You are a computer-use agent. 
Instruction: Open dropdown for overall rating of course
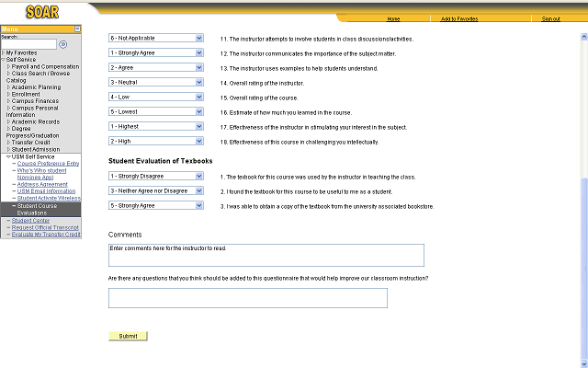[156, 97]
